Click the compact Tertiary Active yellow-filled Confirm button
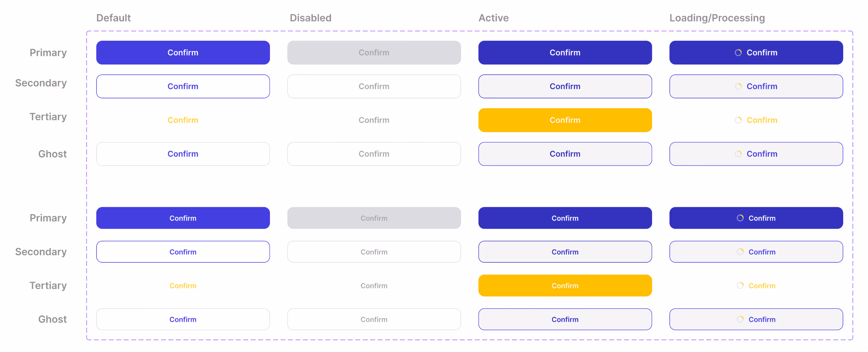This screenshot has height=352, width=868. coord(565,285)
